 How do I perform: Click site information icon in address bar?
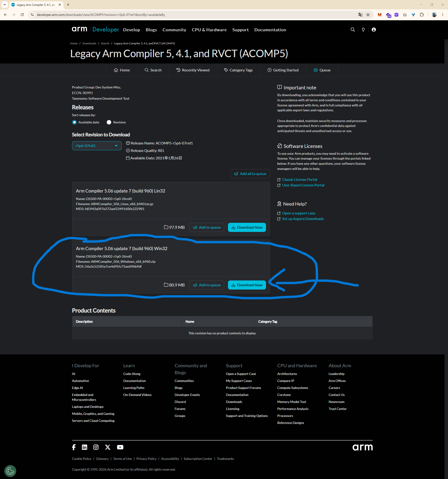coord(32,15)
